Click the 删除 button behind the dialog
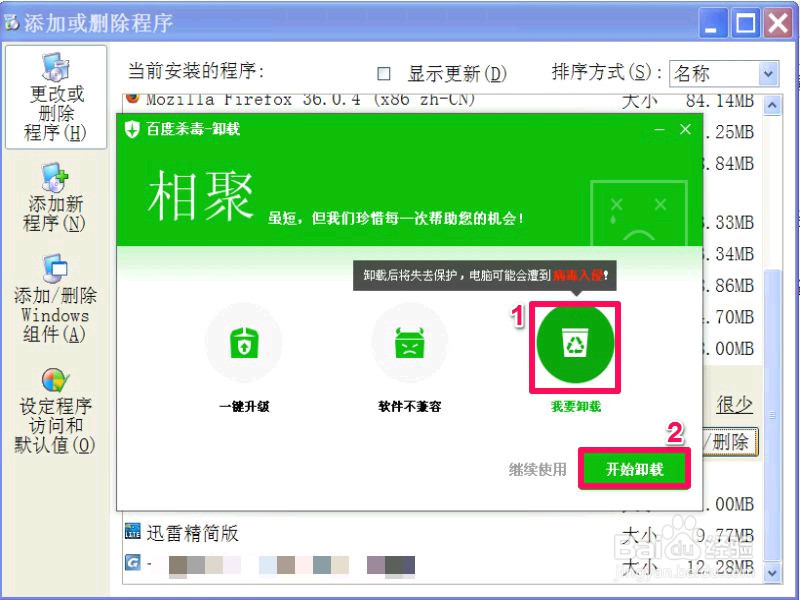The image size is (800, 600). pyautogui.click(x=730, y=442)
